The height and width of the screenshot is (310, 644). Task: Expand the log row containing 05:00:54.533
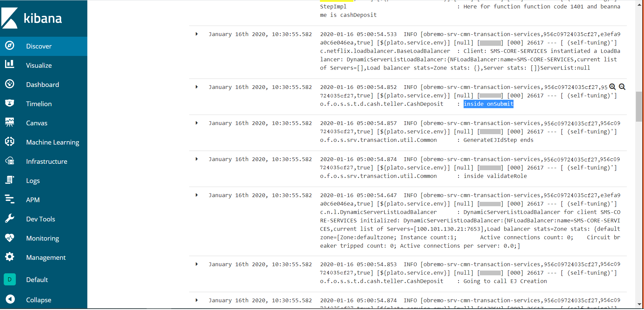click(x=197, y=34)
